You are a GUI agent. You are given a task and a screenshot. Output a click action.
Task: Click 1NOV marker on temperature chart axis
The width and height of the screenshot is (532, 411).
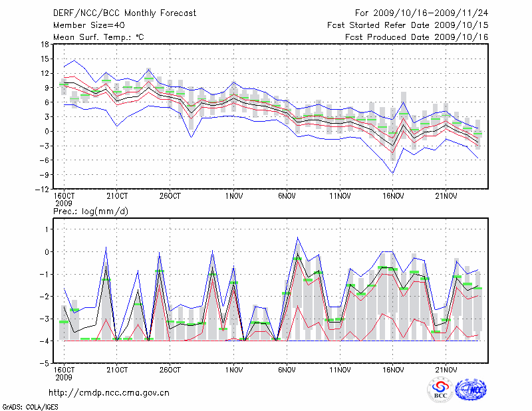[x=233, y=196]
